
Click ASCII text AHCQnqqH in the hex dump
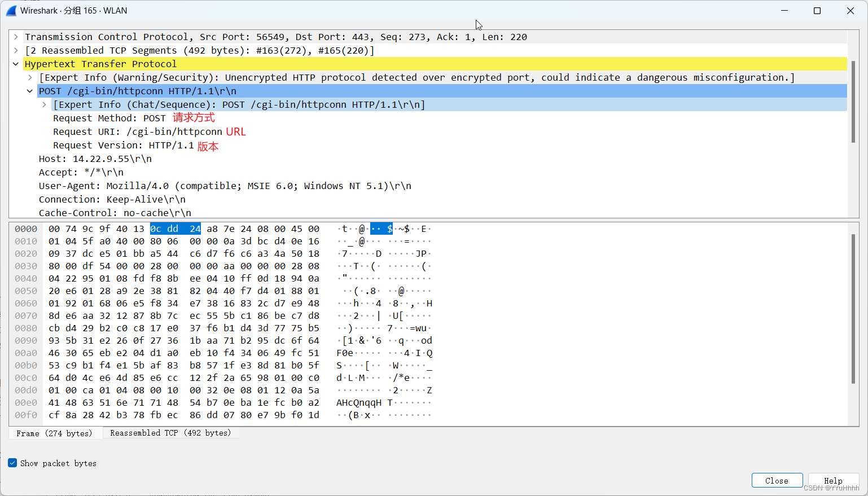(x=359, y=402)
